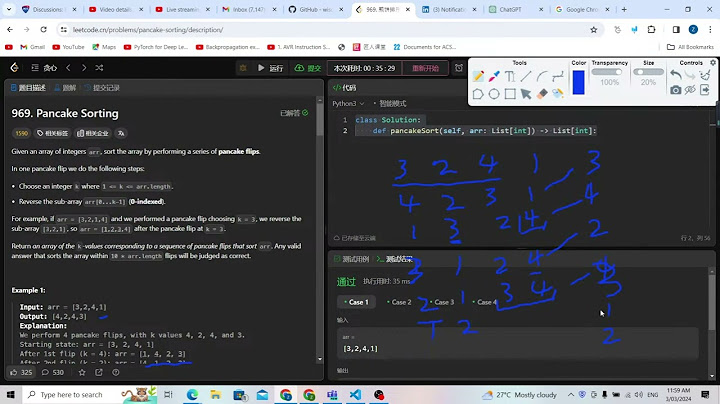Take a screenshot with camera icon

675,90
